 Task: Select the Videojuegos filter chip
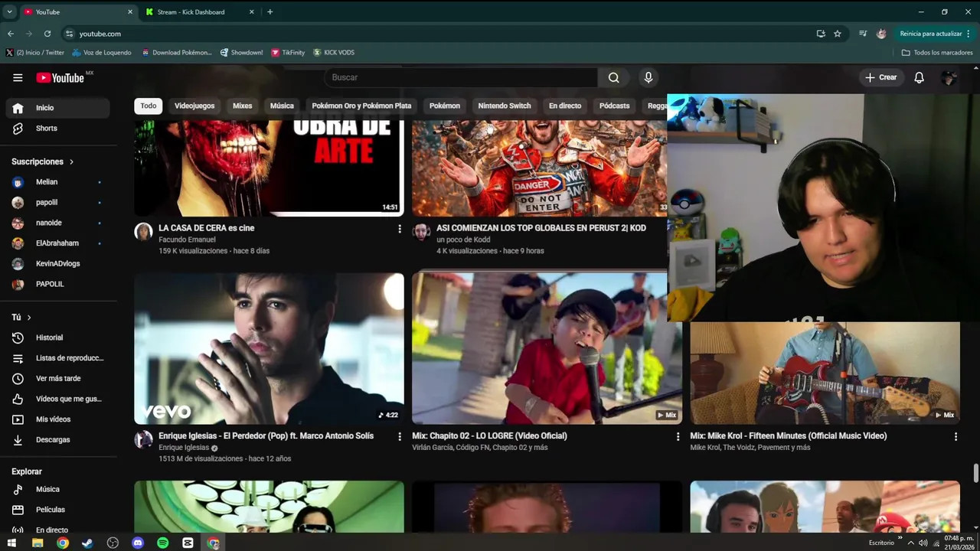[x=194, y=106]
